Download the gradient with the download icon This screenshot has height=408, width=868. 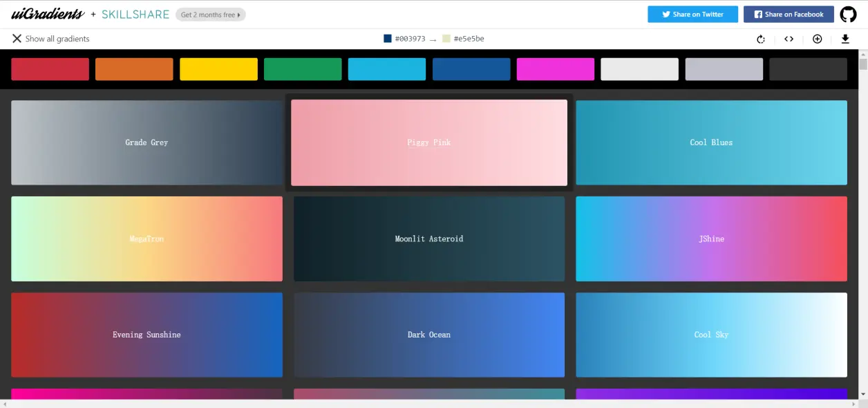(845, 39)
